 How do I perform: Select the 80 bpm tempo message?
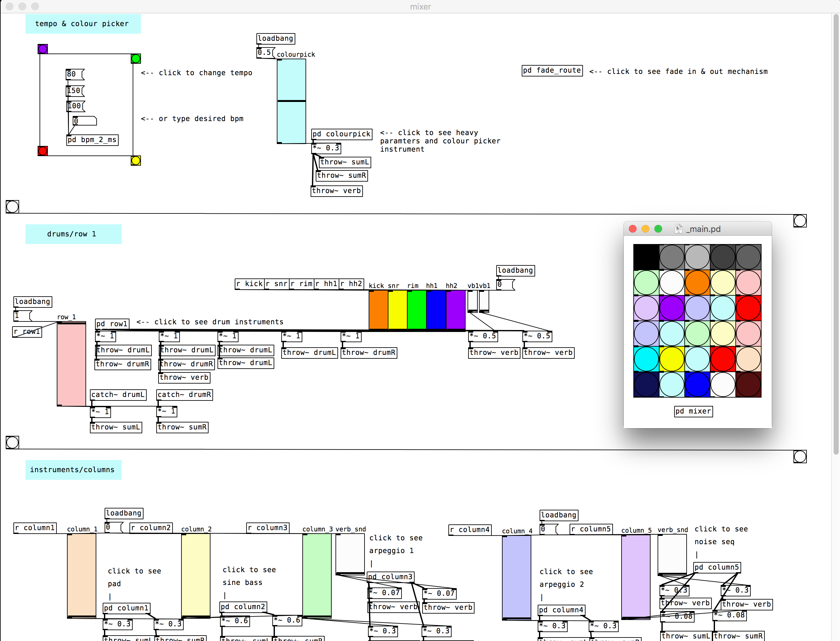(74, 74)
